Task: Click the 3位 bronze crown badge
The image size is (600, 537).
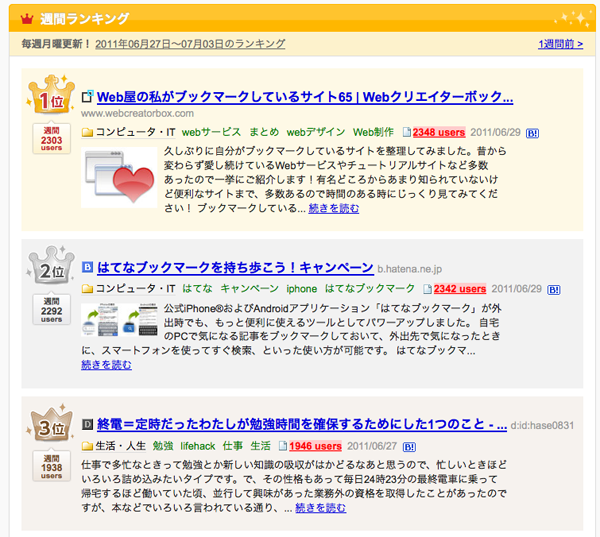Action: point(51,422)
